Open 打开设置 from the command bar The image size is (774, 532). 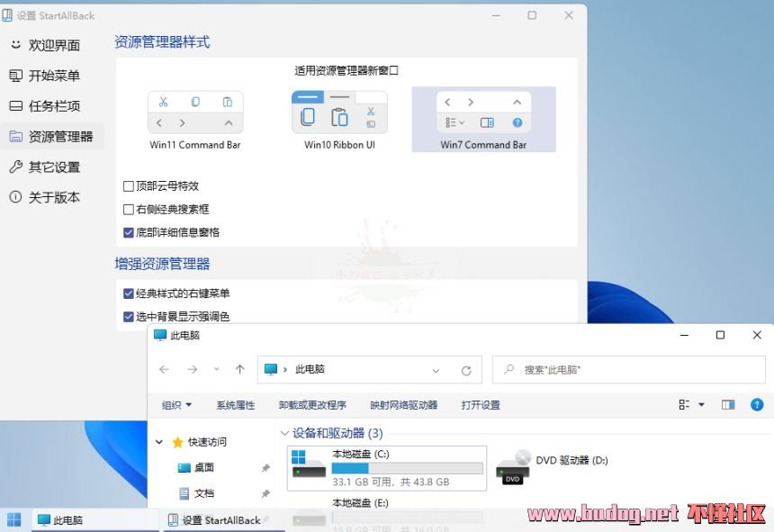click(481, 405)
